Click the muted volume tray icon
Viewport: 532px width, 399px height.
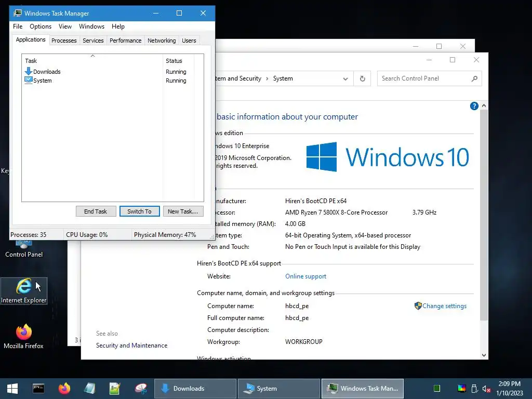click(x=486, y=389)
